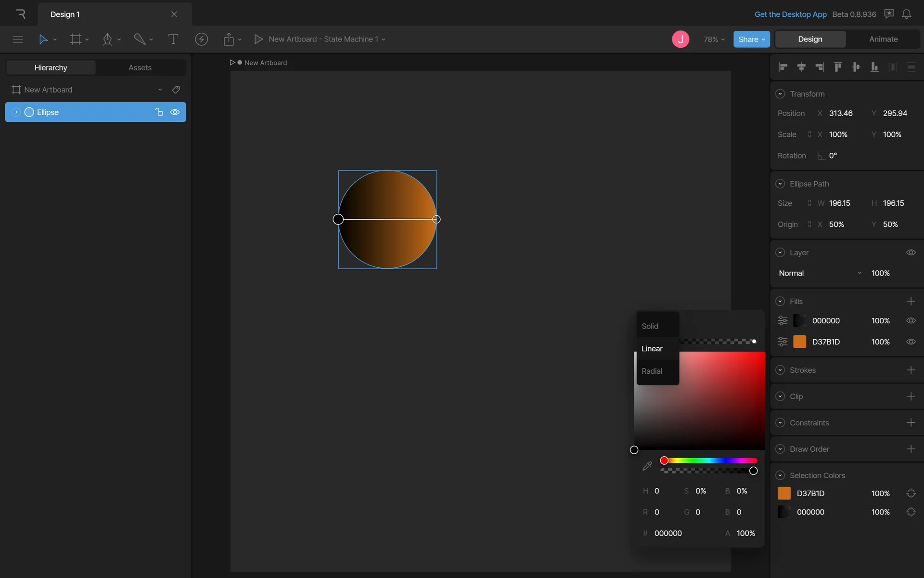Click the Share button

(x=751, y=39)
